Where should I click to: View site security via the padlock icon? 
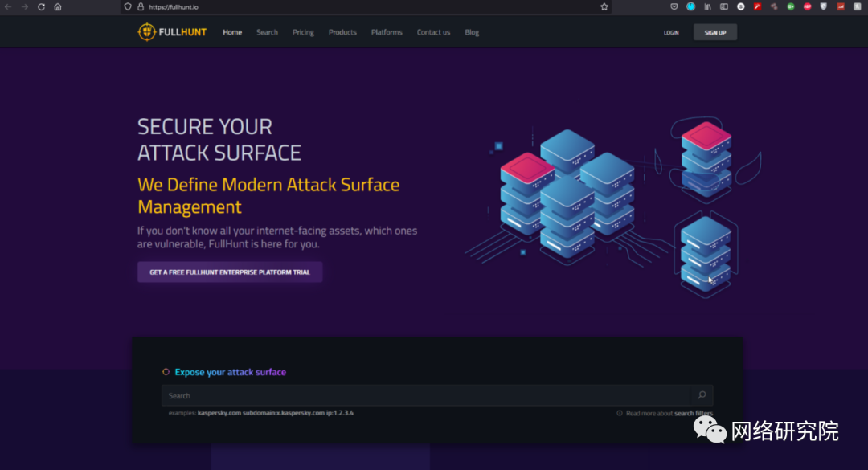click(141, 6)
